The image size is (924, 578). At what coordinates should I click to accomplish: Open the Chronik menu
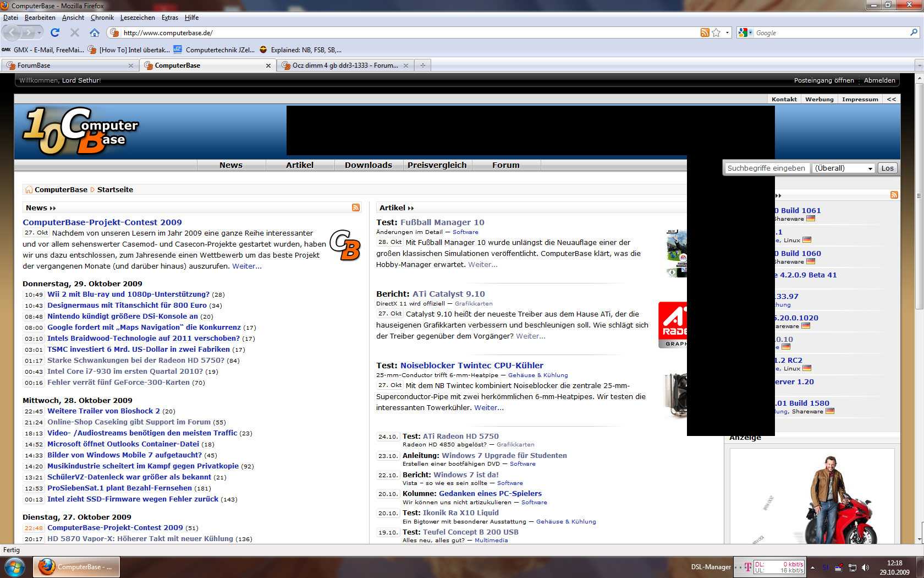coord(102,18)
